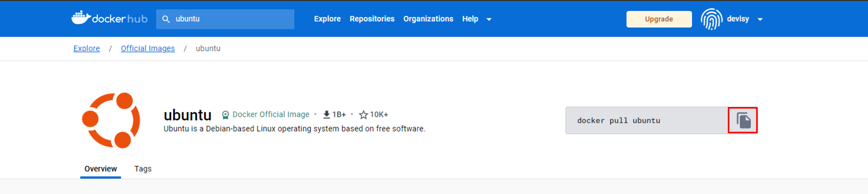Click the ubuntu breadcrumb text
Viewport: 868px width, 194px height.
208,48
